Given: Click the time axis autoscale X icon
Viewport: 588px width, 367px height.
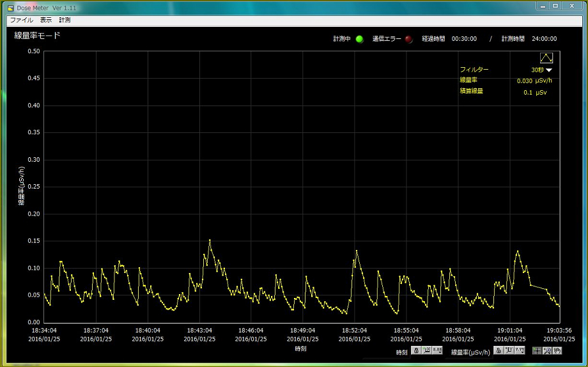Looking at the screenshot, I should pos(426,350).
